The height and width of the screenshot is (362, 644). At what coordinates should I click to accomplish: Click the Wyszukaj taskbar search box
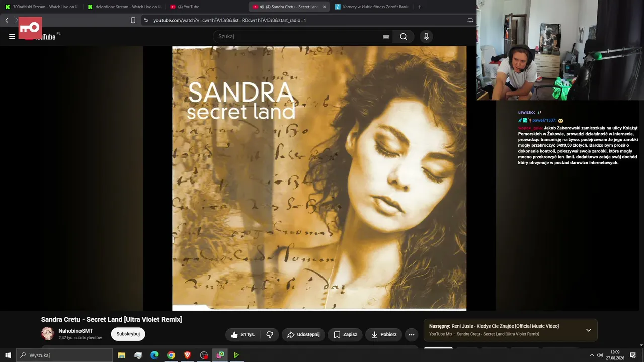click(64, 355)
